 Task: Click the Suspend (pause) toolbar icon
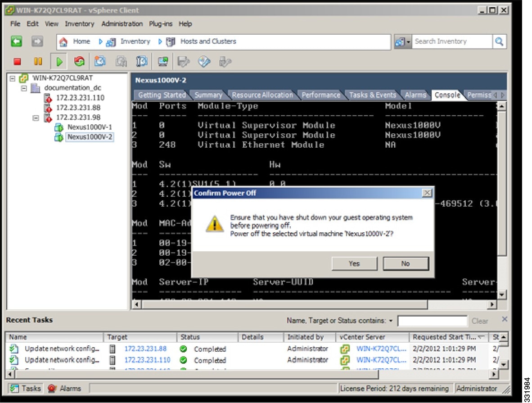(38, 61)
